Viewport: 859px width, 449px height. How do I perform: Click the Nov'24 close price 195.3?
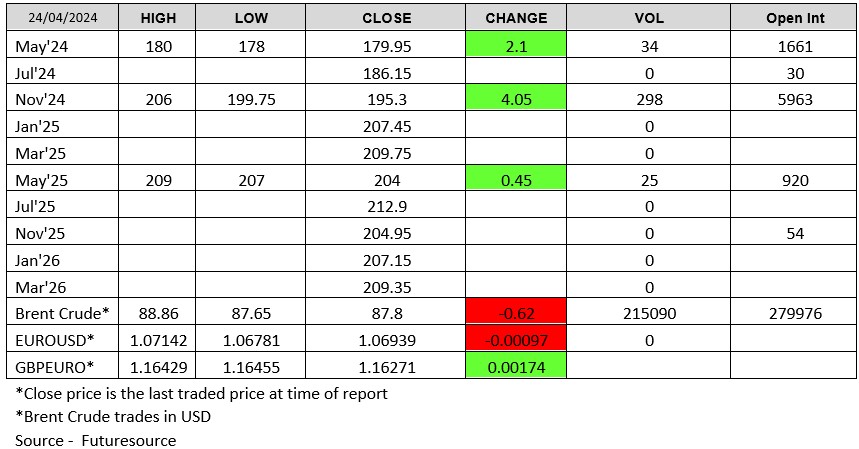[383, 99]
